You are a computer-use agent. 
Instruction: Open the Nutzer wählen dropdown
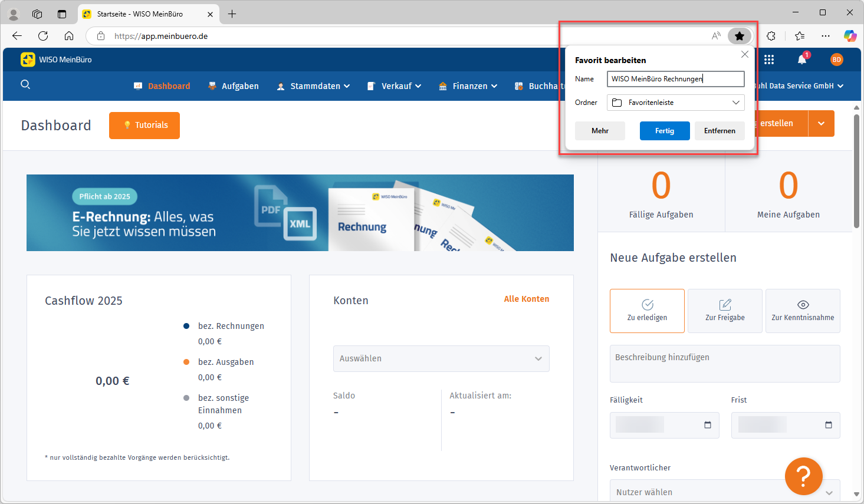[725, 492]
